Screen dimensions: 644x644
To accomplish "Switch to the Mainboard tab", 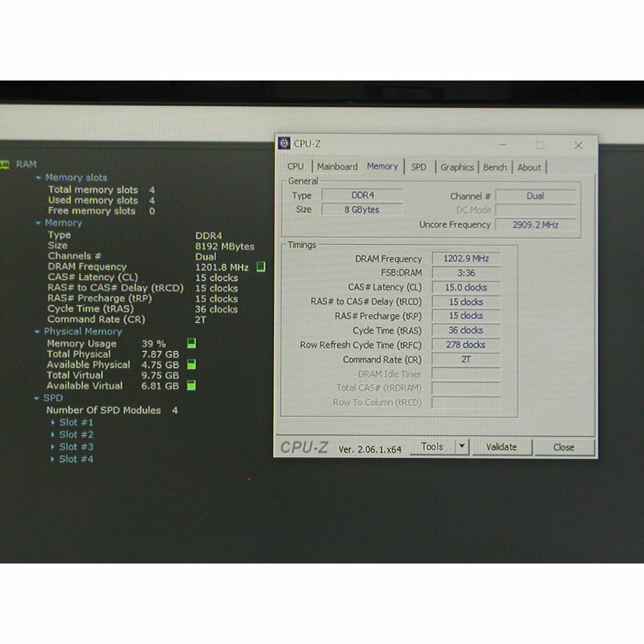I will point(337,167).
